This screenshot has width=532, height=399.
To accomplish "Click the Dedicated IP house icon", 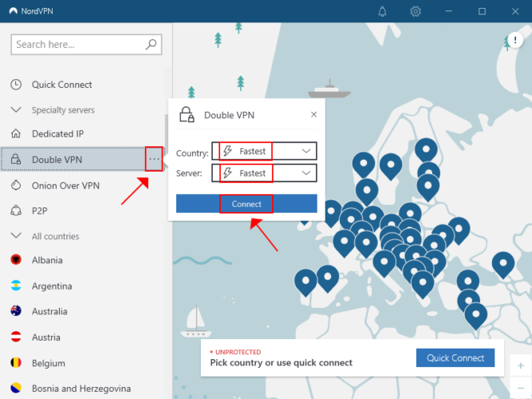I will point(16,133).
